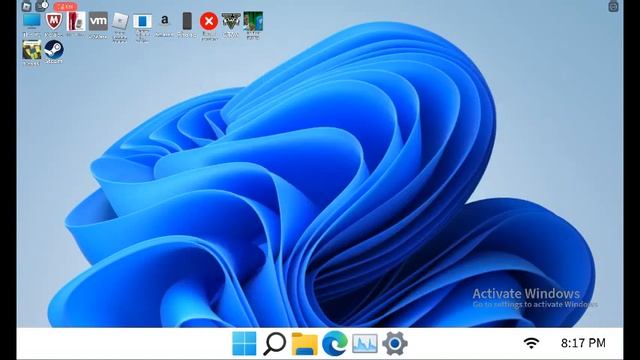Viewport: 640px width, 360px height.
Task: Click the overlay icon with the notification dot
Action: [42, 6]
